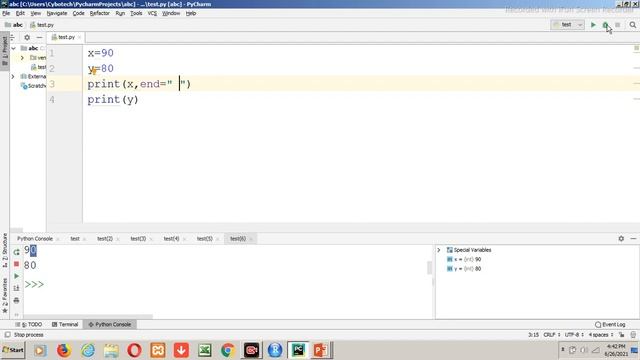The height and width of the screenshot is (360, 640).
Task: Open Chrome from the taskbar
Action: pos(228,350)
